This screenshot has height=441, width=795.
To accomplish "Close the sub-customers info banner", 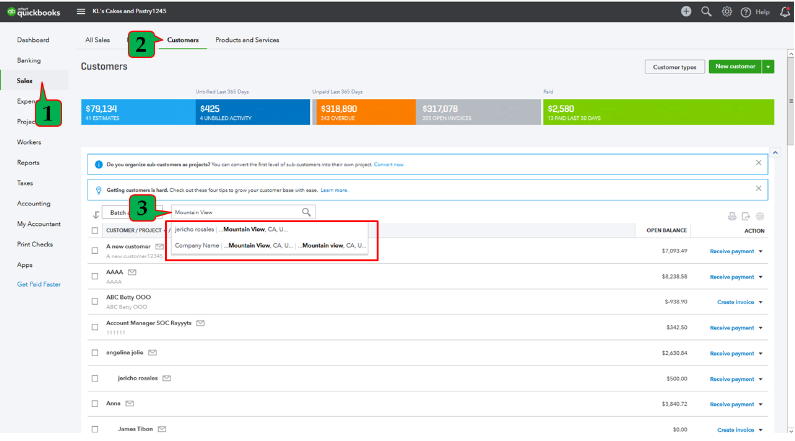I will [758, 163].
